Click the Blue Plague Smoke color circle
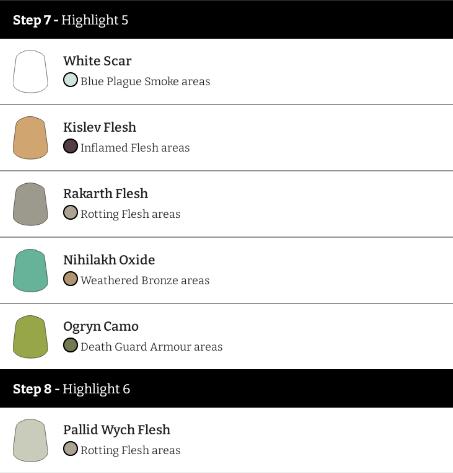453x473 pixels. (x=70, y=80)
